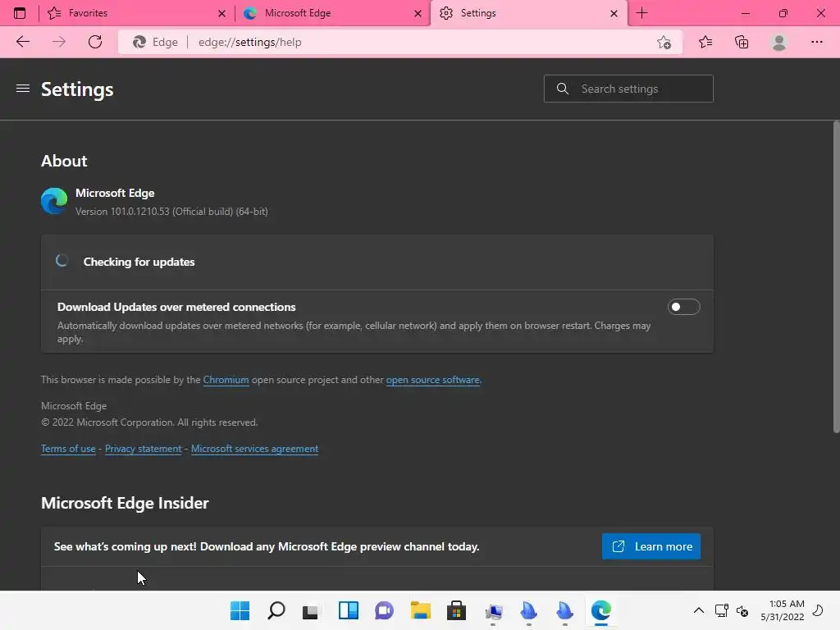Click the Edge icon on the taskbar

coord(601,610)
